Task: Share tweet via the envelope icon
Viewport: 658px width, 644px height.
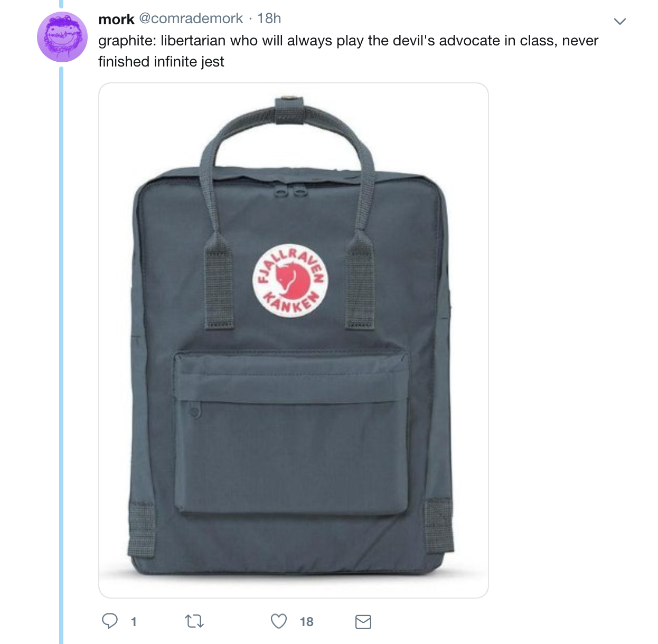Action: (x=363, y=622)
